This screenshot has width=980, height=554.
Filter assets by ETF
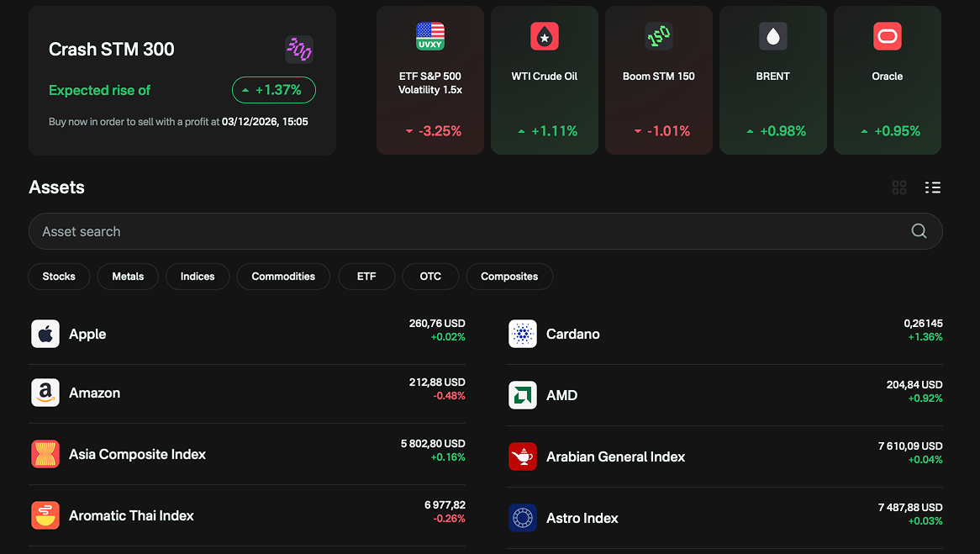[366, 277]
